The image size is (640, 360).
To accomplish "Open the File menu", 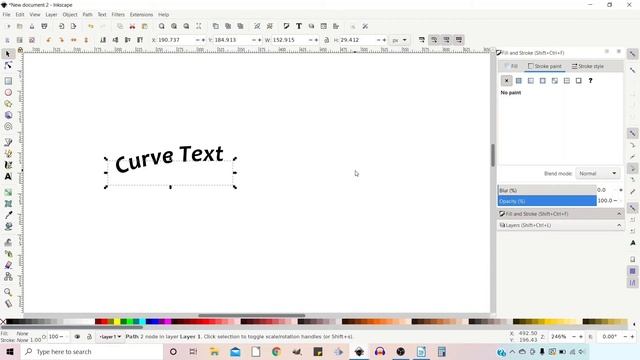I will click(x=7, y=14).
